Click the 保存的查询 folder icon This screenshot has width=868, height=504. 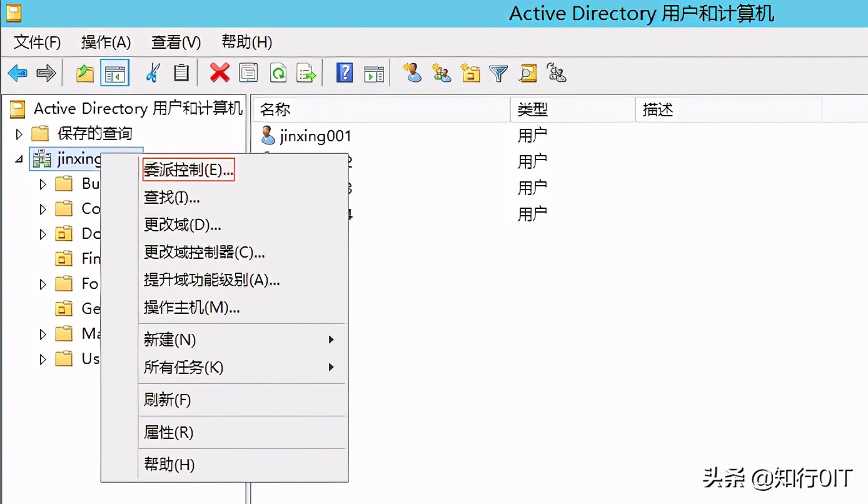40,133
